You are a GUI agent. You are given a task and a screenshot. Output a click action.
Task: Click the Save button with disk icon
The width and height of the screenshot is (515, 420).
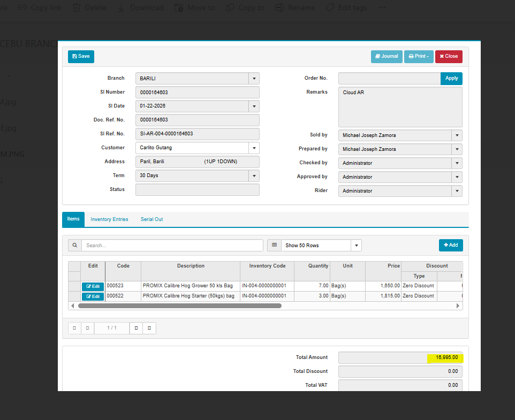tap(81, 56)
